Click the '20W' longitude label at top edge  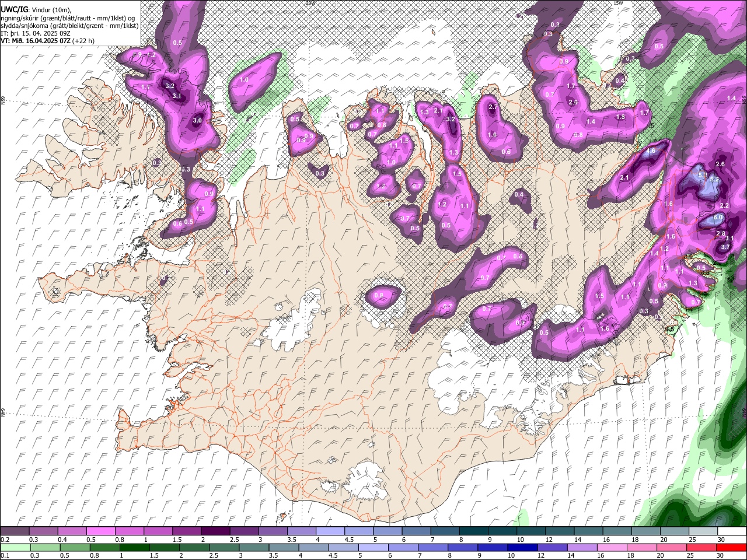(310, 2)
